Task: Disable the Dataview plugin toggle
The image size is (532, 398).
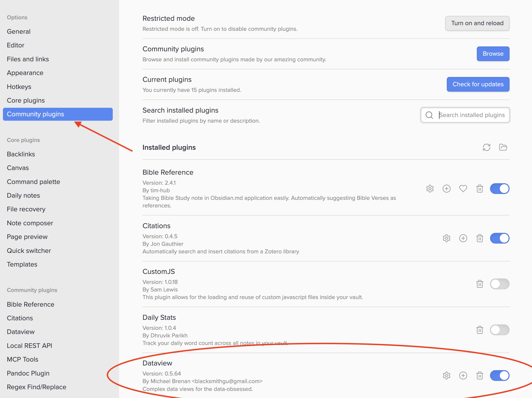Action: click(500, 376)
